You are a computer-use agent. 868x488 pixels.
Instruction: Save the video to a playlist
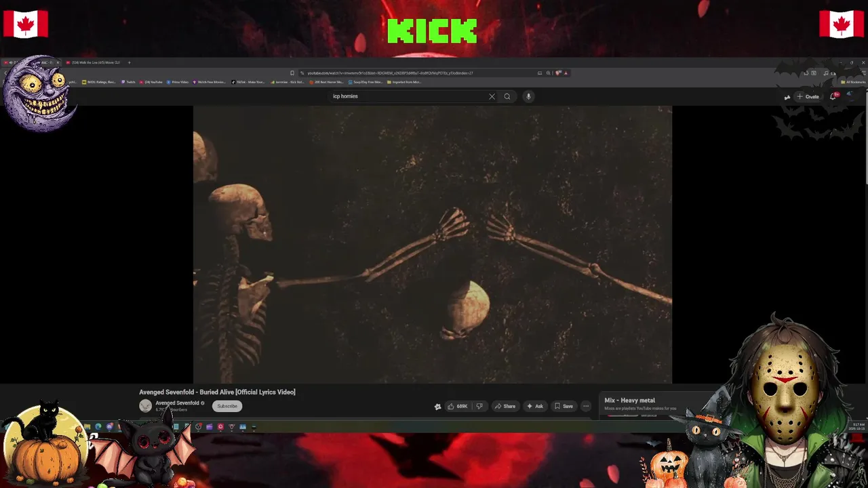tap(564, 406)
